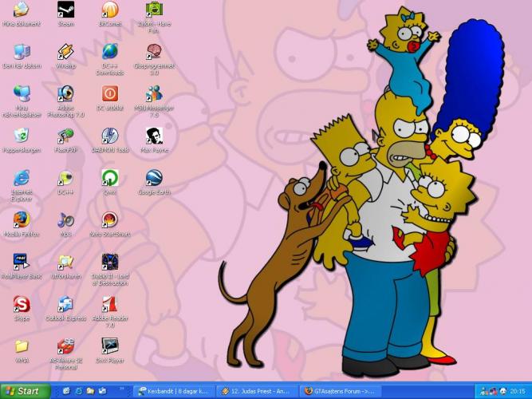The height and width of the screenshot is (399, 532).
Task: Select the BitComet desktop icon
Action: (x=109, y=10)
